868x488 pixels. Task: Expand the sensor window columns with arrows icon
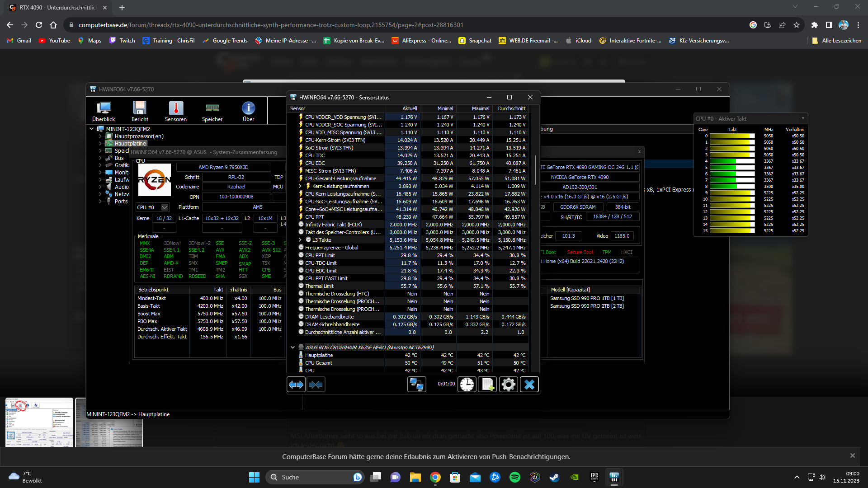pos(296,385)
